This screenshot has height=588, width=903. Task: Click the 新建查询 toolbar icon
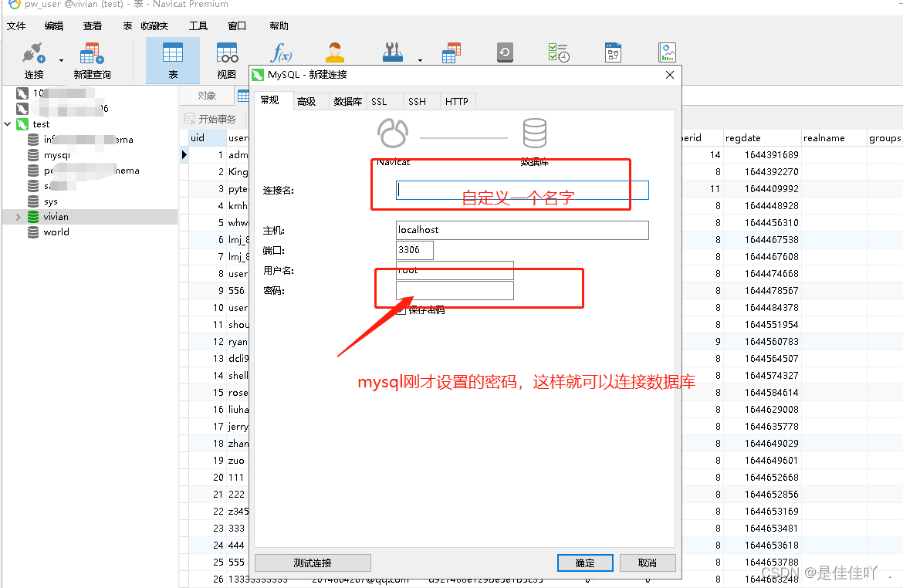[92, 60]
